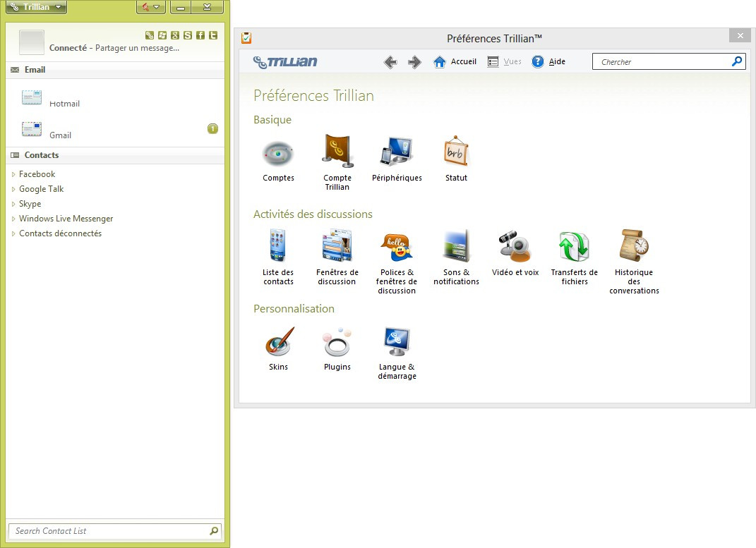This screenshot has height=548, width=756.
Task: Open Langue & démarrage settings
Action: pos(397,353)
